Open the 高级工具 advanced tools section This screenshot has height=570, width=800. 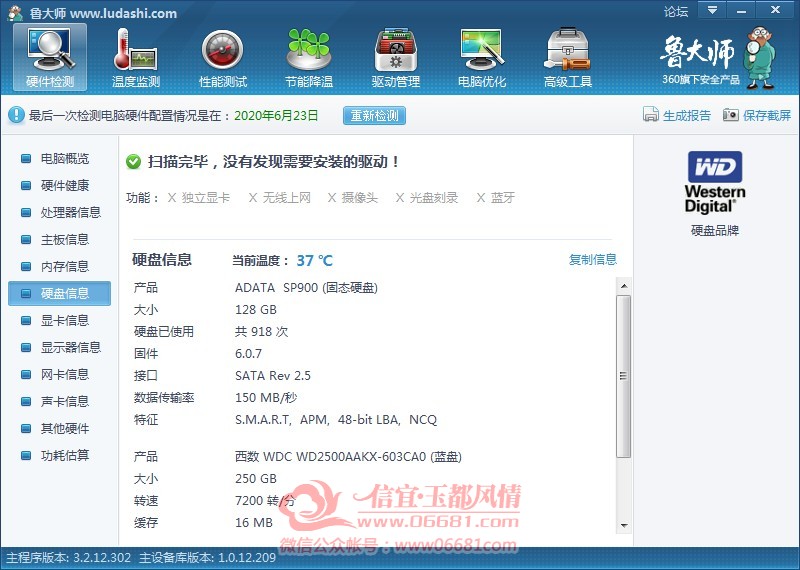[568, 57]
